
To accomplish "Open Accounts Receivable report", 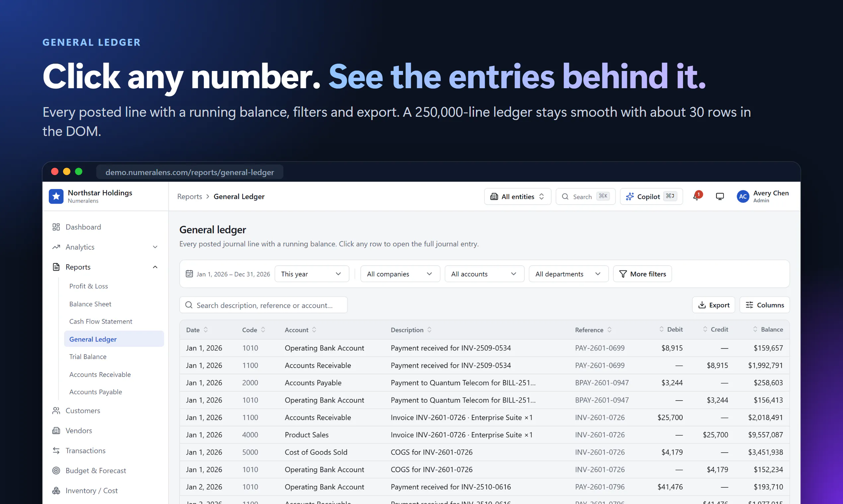I will tap(100, 374).
